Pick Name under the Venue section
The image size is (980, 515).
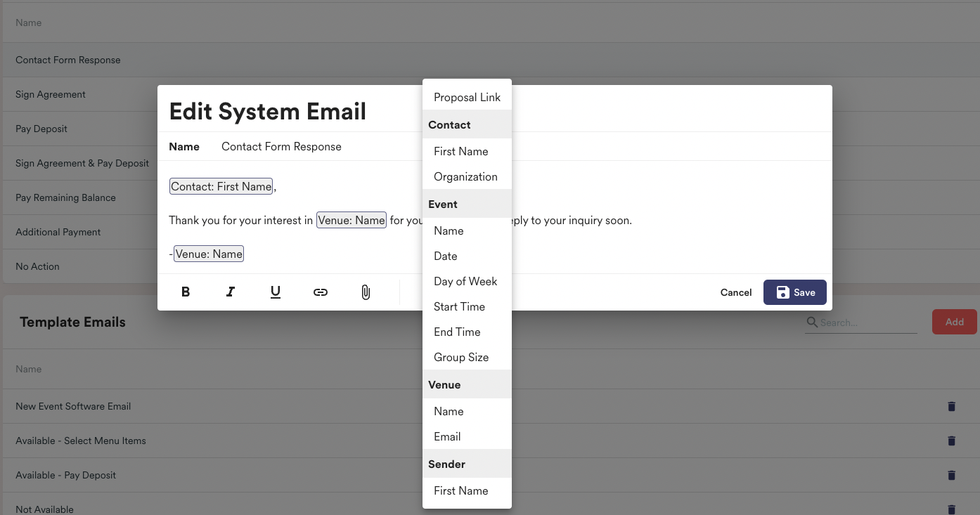(x=448, y=411)
